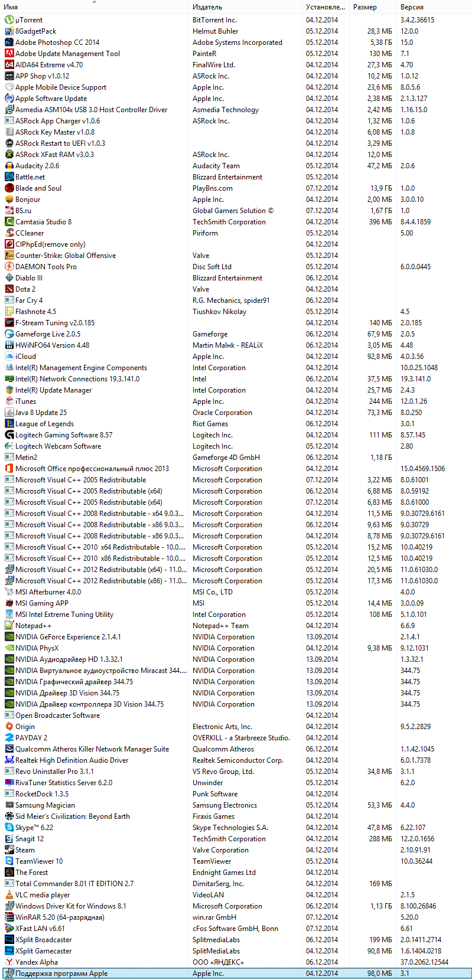Sort by the Версия column header
The height and width of the screenshot is (980, 472).
click(x=434, y=7)
